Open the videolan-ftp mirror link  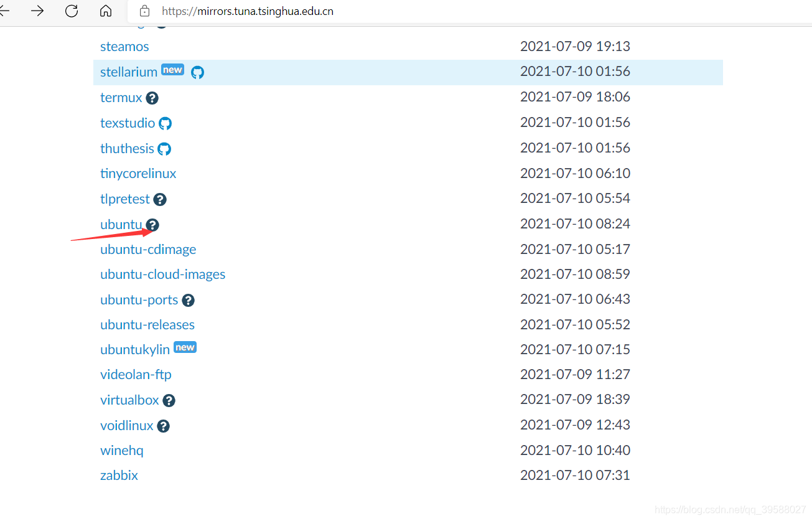(x=136, y=375)
